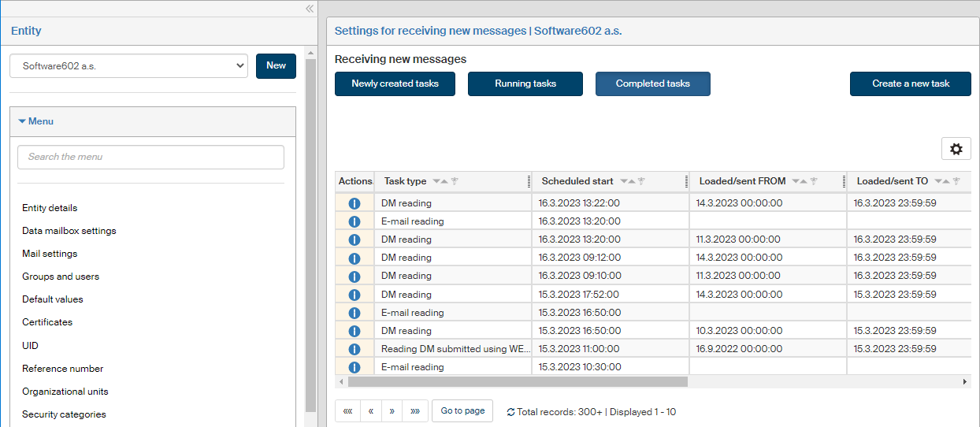Open info icon of Reading DM submitted row
The height and width of the screenshot is (427, 980).
[x=354, y=349]
